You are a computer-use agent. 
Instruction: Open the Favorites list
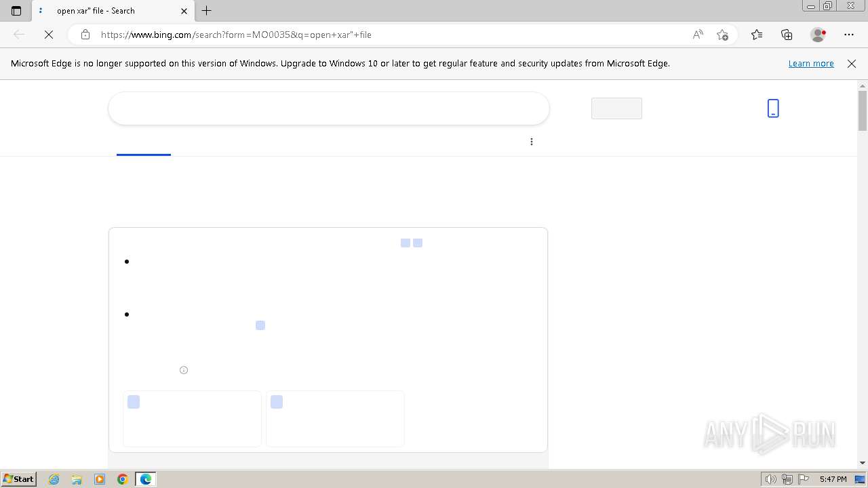click(757, 35)
